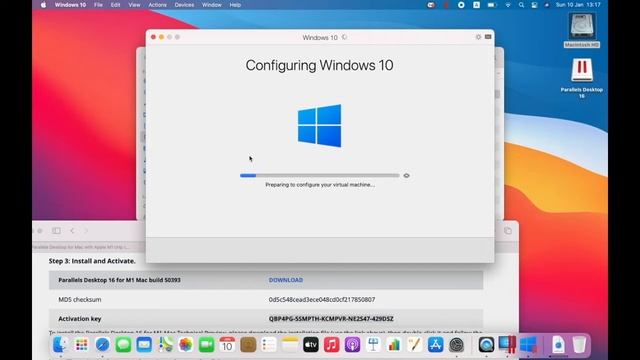The image size is (640, 360).
Task: Click the Parallels icon in menu bar
Action: [446, 5]
